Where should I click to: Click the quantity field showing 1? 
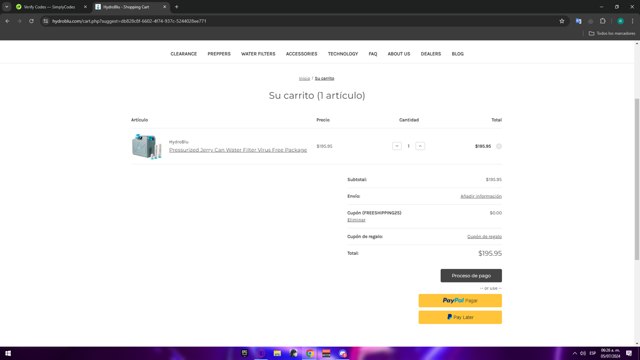click(408, 146)
